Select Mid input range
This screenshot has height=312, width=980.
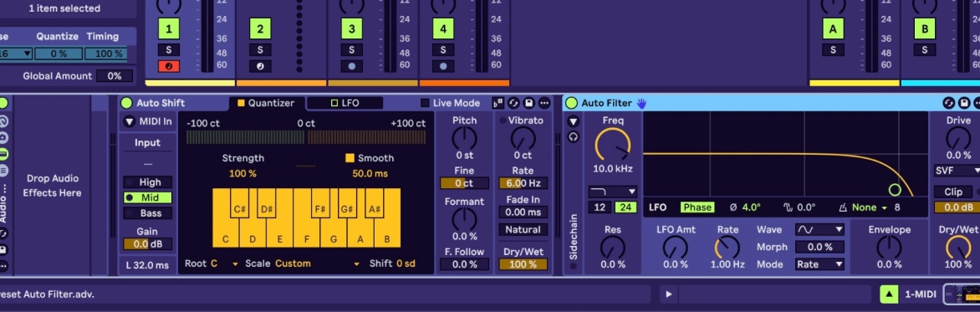[147, 197]
